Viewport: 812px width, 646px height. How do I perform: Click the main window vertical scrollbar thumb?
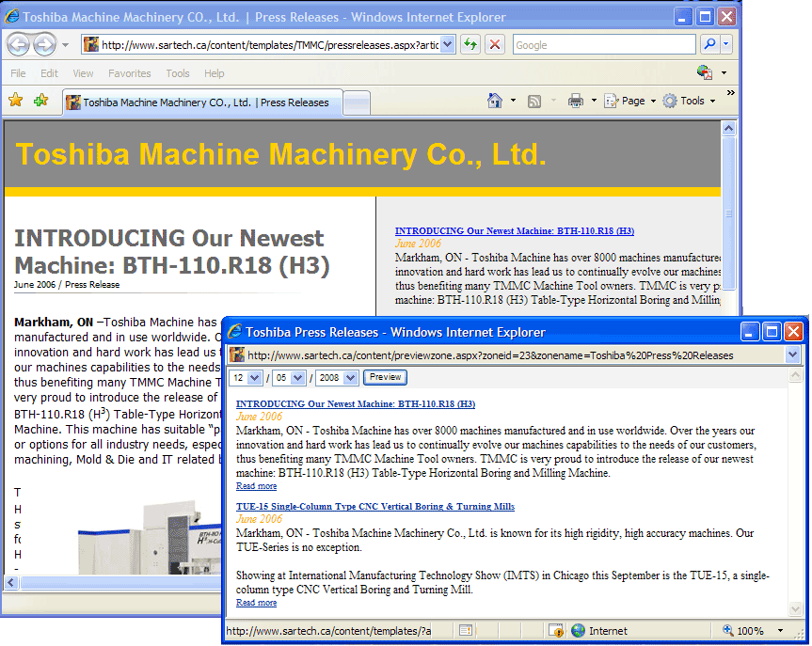point(728,213)
